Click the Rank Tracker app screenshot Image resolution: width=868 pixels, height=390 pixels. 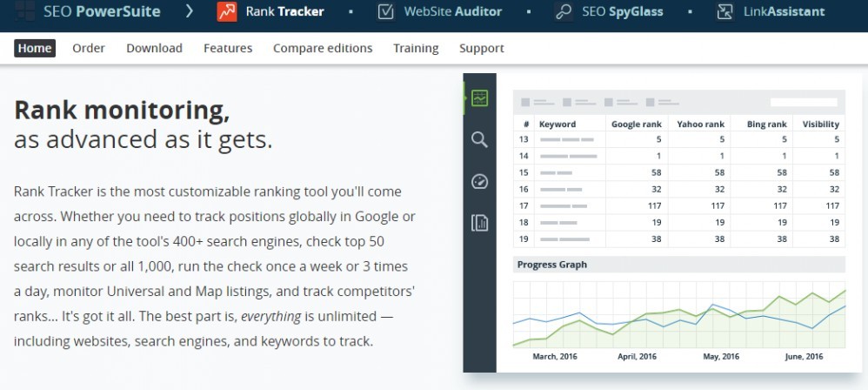click(x=662, y=223)
